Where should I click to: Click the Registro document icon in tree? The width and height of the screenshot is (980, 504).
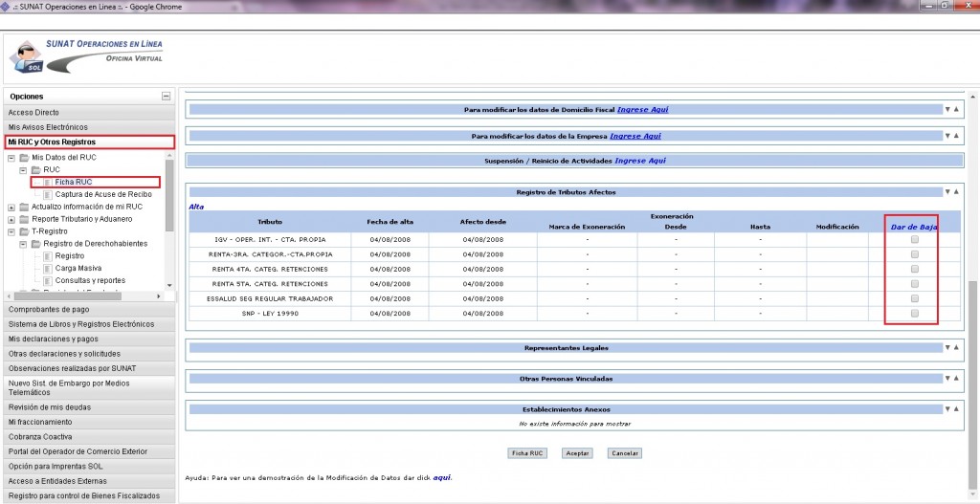click(48, 256)
